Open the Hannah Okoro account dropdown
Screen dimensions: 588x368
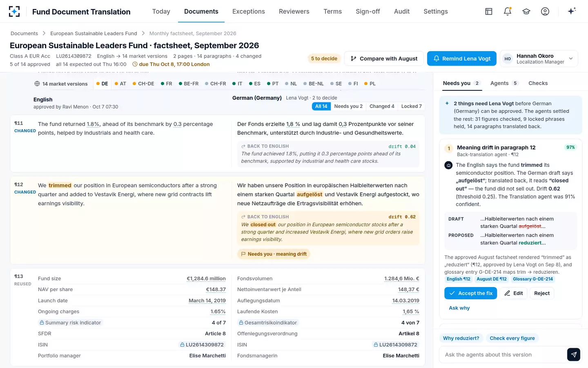[x=539, y=58]
